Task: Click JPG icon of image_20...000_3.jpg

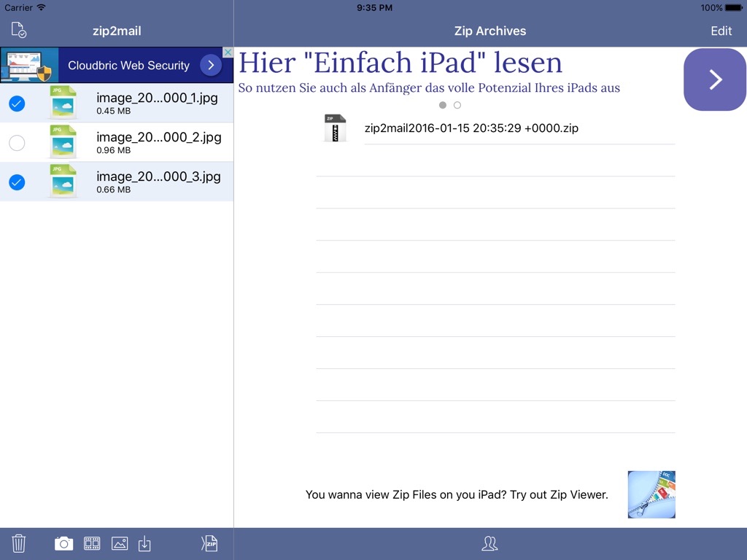Action: [63, 182]
